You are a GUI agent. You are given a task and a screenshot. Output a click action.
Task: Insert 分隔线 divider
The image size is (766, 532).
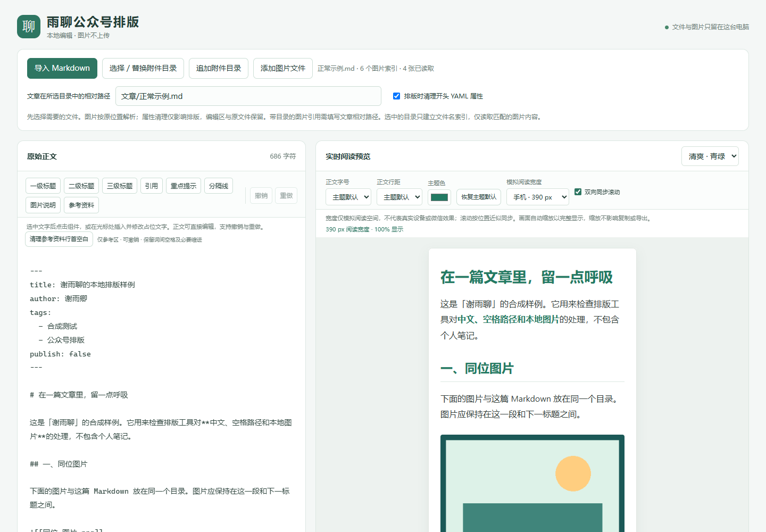point(219,186)
